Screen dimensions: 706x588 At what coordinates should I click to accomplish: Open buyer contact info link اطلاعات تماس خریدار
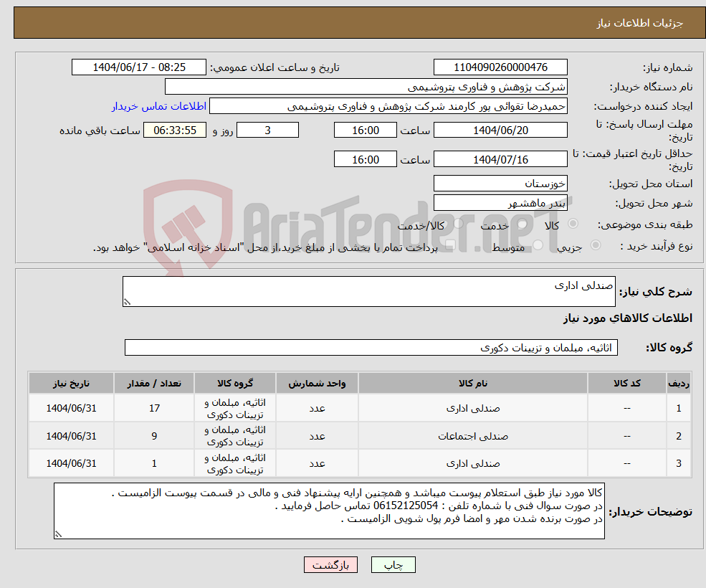pos(159,106)
